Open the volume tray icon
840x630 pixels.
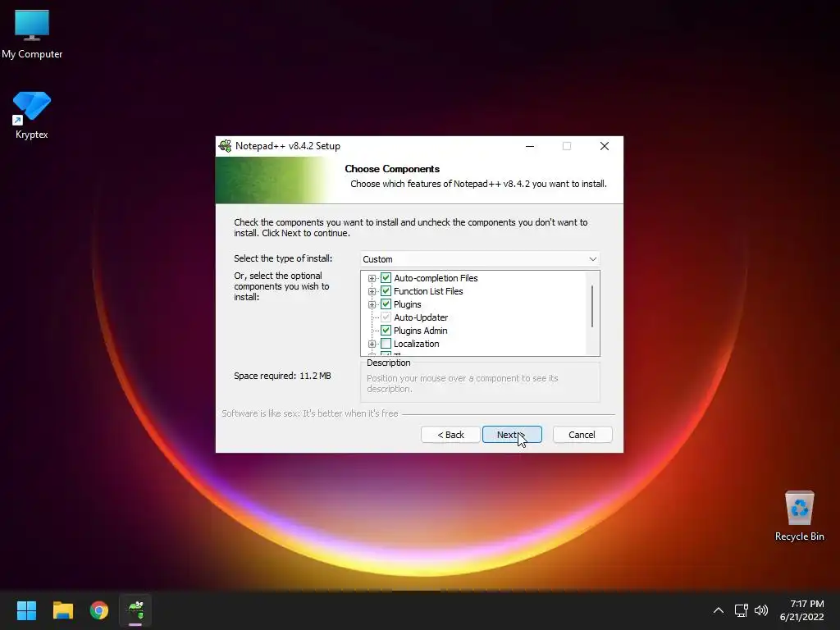[760, 610]
